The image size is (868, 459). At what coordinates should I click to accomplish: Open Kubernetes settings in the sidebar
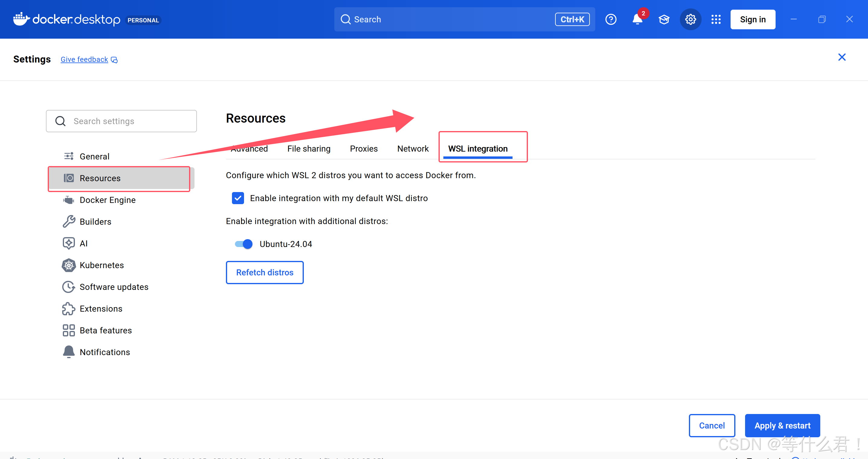click(102, 265)
